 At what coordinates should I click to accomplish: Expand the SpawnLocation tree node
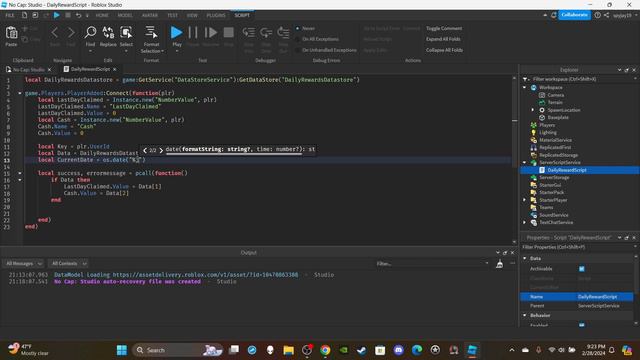pos(533,110)
